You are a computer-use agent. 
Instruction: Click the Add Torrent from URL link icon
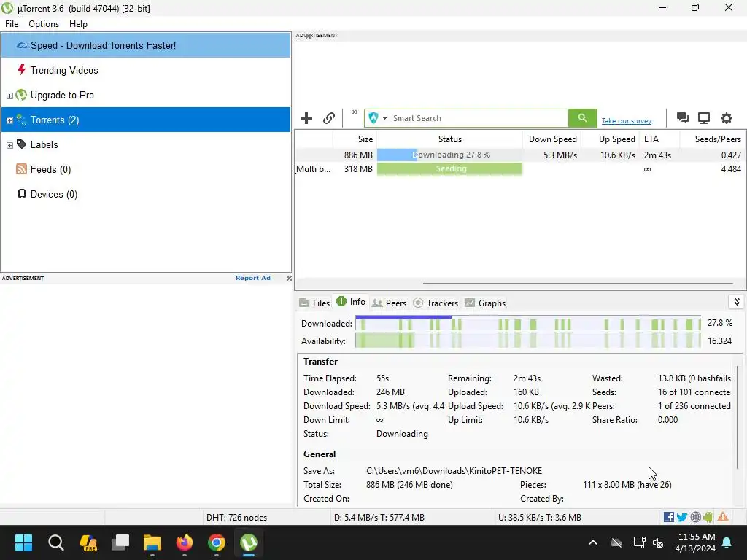(329, 118)
